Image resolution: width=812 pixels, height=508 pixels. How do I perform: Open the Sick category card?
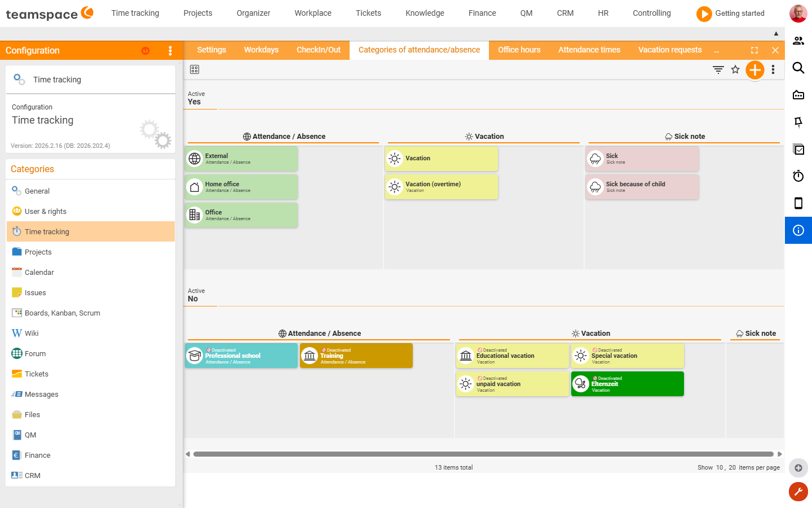pos(642,159)
